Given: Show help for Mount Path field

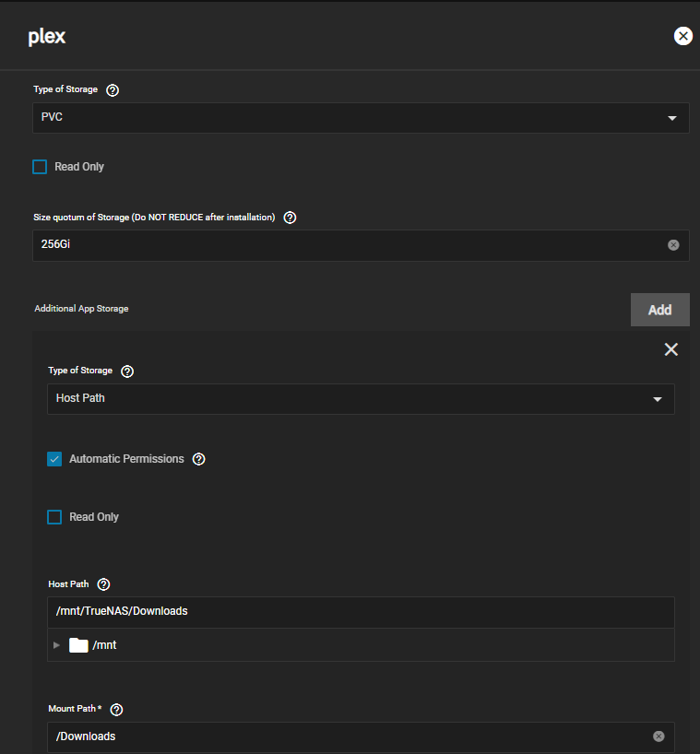Looking at the screenshot, I should [x=116, y=710].
